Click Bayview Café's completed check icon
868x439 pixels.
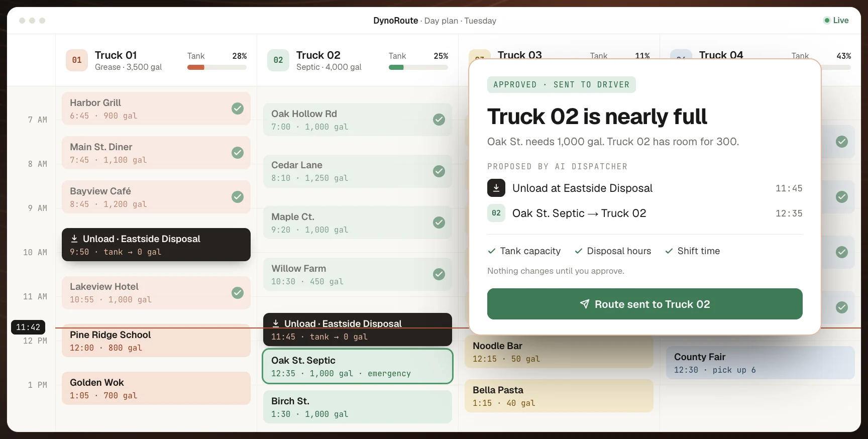(238, 197)
